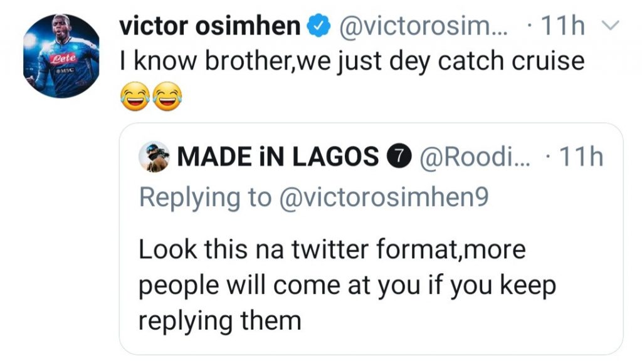Click the blue verified checkmark badge
Image resolution: width=642 pixels, height=364 pixels.
319,26
